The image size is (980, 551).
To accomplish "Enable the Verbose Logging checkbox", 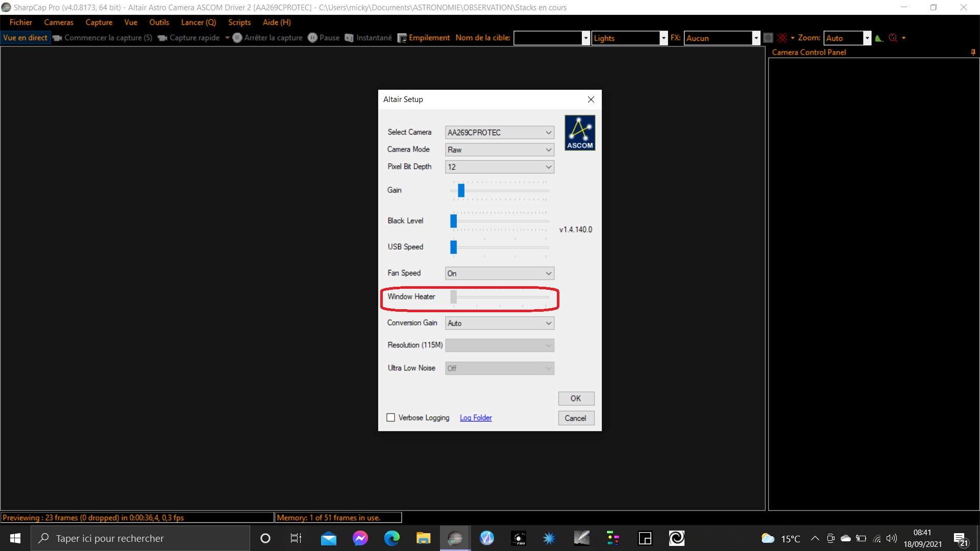I will [391, 418].
